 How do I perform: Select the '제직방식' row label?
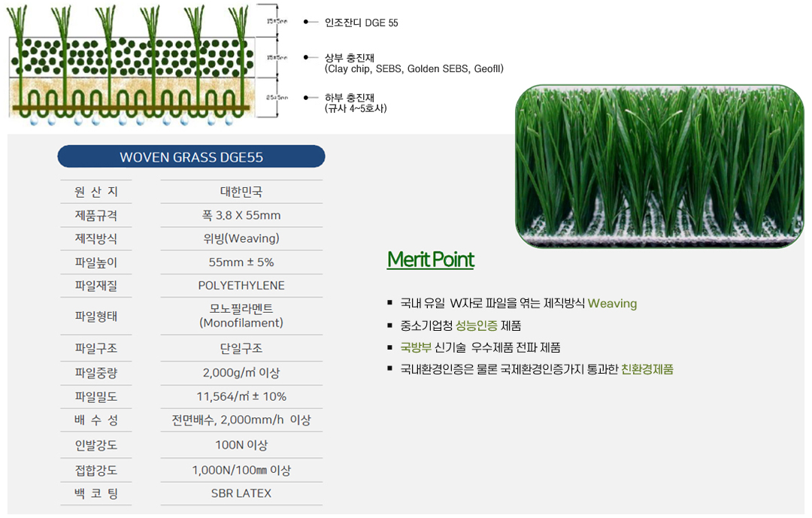(96, 238)
